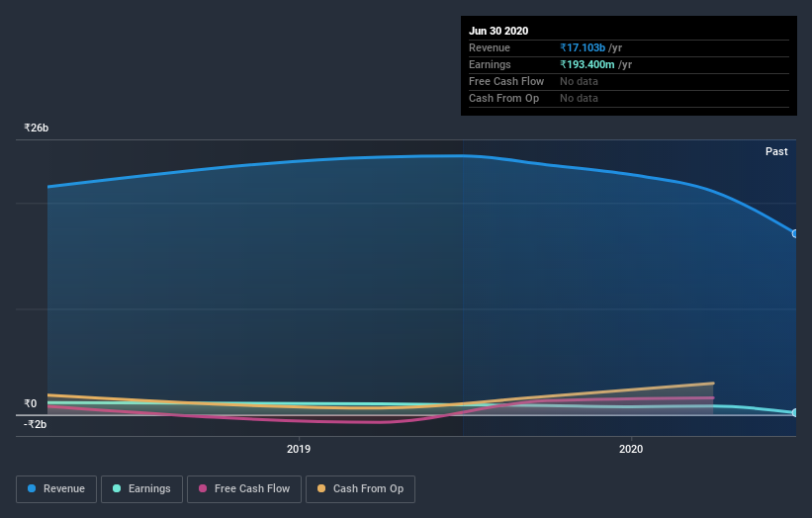
Task: Click the Cash From Op row in tooltip
Action: pos(629,98)
